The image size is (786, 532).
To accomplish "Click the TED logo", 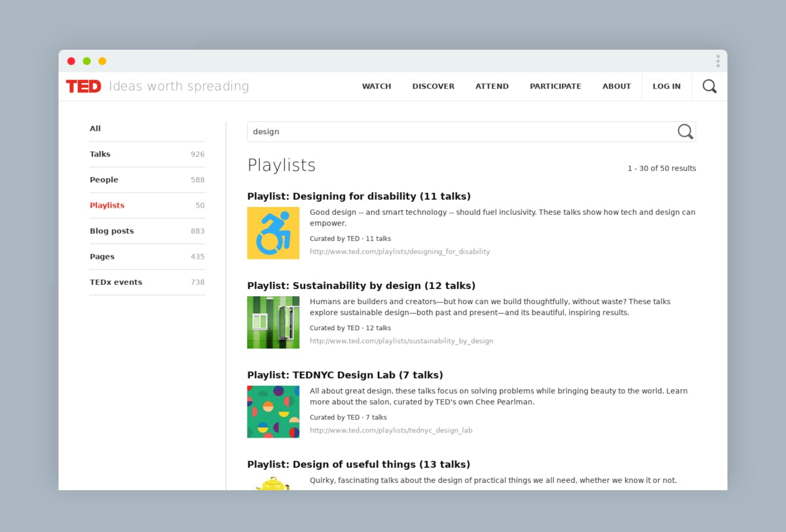I will pyautogui.click(x=84, y=86).
